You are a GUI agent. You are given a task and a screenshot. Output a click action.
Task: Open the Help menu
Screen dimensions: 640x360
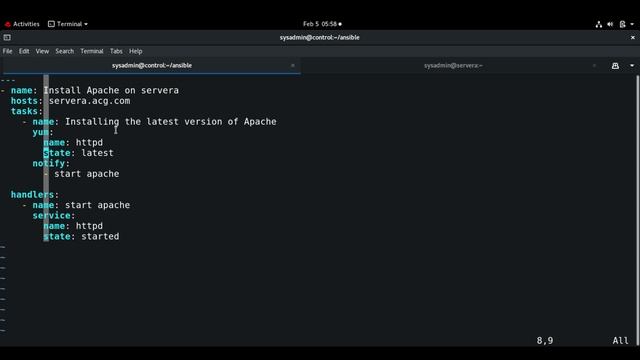136,51
